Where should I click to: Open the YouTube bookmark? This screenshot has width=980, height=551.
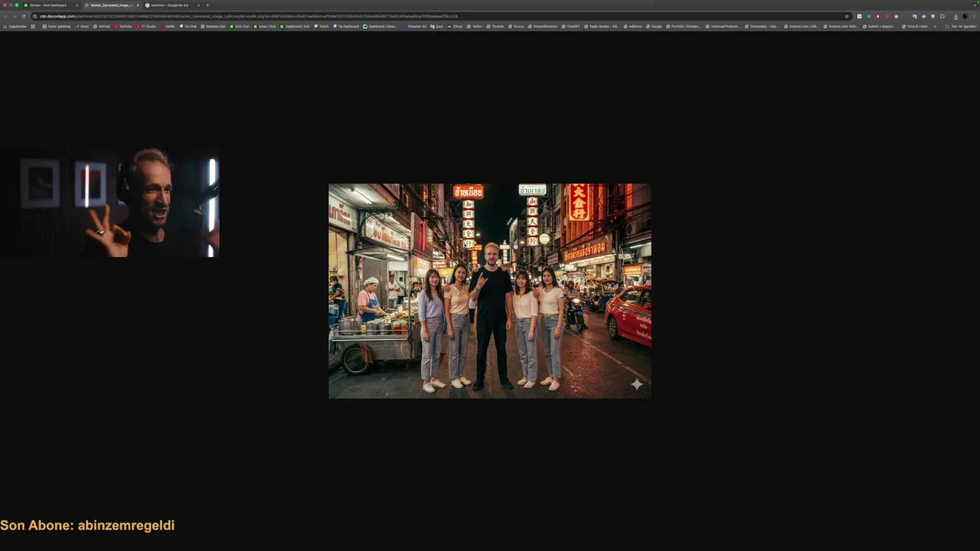(x=122, y=26)
